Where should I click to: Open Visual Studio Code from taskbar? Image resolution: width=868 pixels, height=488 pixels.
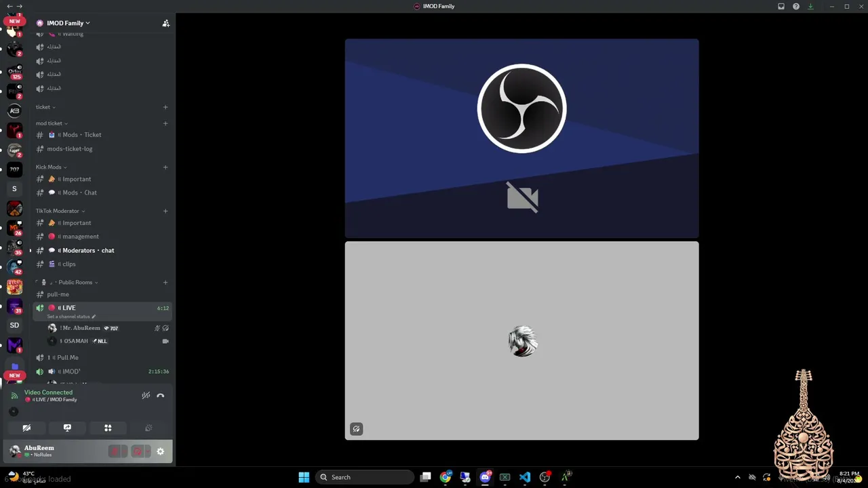pos(525,477)
